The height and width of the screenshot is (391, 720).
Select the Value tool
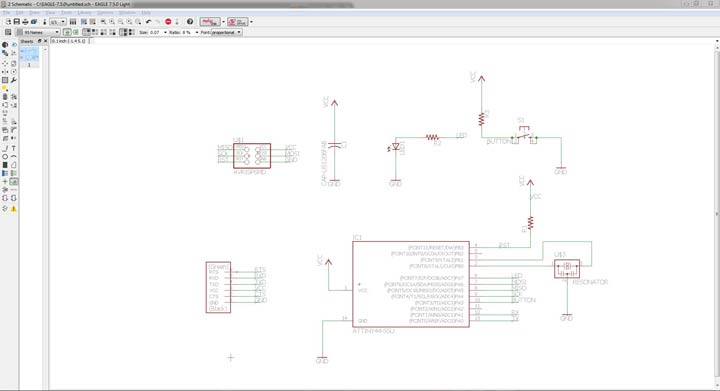click(14, 121)
